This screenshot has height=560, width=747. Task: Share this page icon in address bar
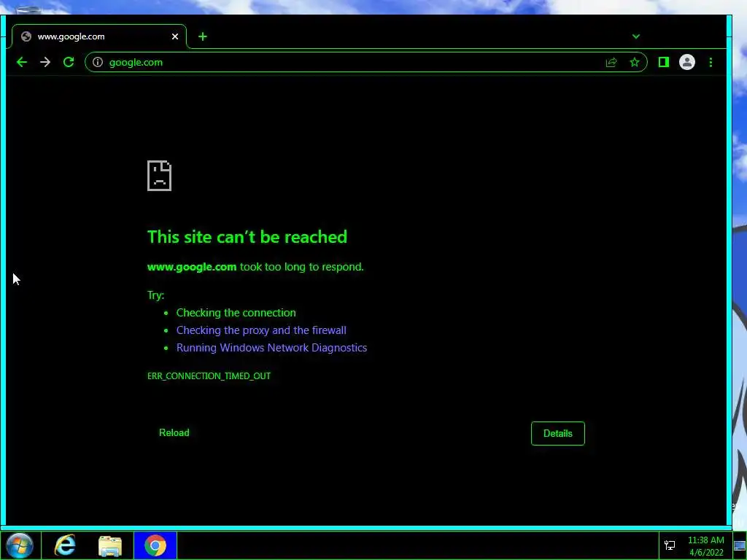(611, 63)
